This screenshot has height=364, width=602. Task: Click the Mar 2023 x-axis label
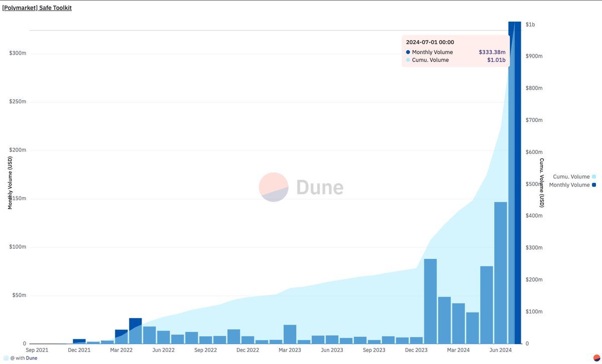point(290,350)
